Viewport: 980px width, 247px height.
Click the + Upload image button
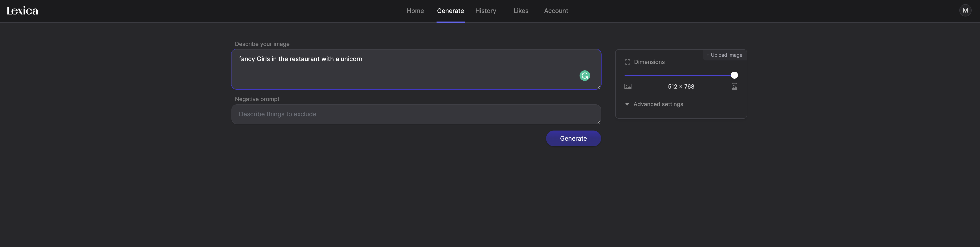pyautogui.click(x=724, y=55)
